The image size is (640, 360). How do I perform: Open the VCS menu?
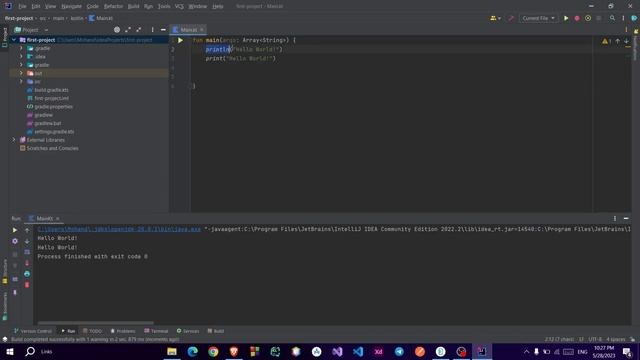(x=179, y=6)
